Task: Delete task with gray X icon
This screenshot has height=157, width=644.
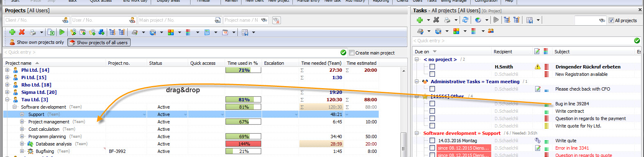Action: coord(437,20)
